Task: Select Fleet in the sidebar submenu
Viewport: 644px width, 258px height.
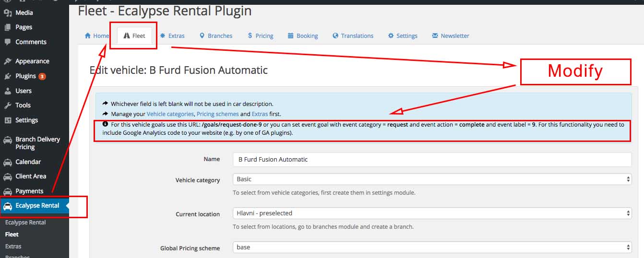Action: tap(12, 235)
